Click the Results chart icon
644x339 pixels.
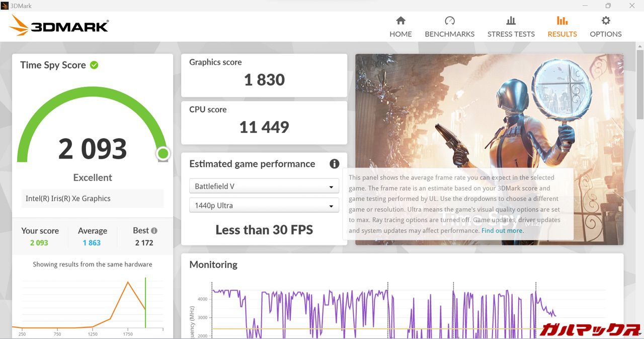562,21
